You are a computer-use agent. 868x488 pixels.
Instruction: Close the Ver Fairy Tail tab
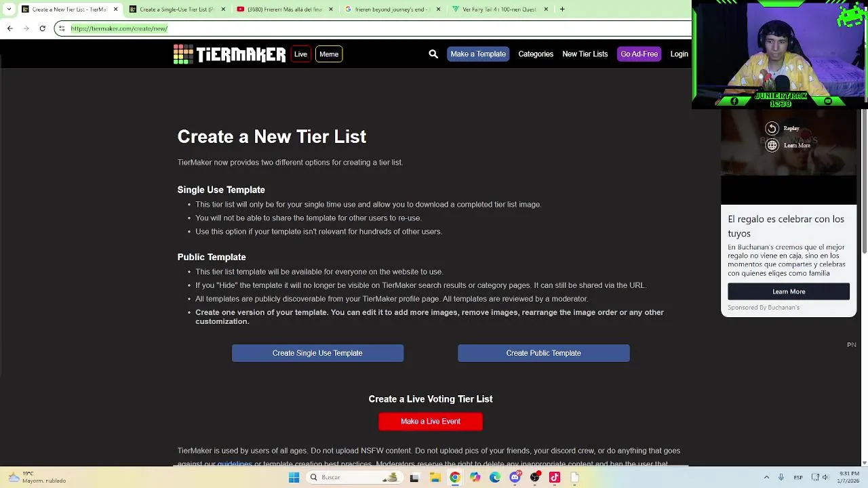tap(546, 9)
